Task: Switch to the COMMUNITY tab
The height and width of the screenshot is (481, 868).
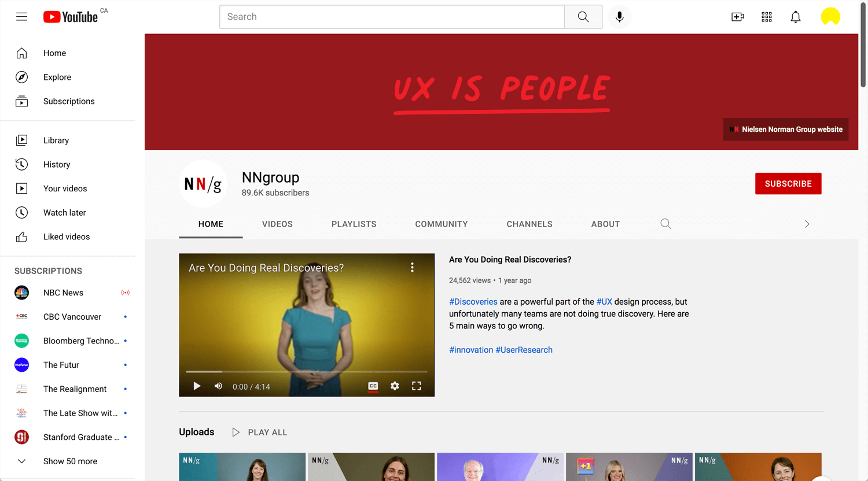Action: 442,224
